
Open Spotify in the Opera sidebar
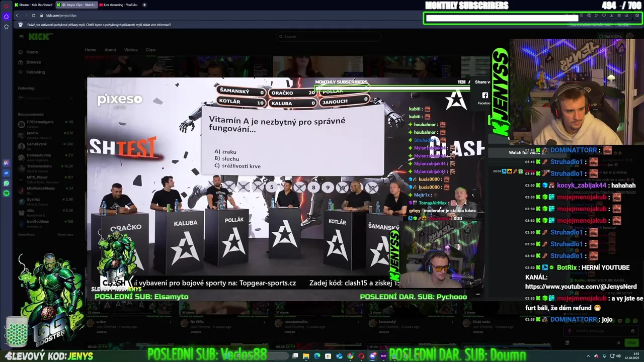pyautogui.click(x=6, y=193)
